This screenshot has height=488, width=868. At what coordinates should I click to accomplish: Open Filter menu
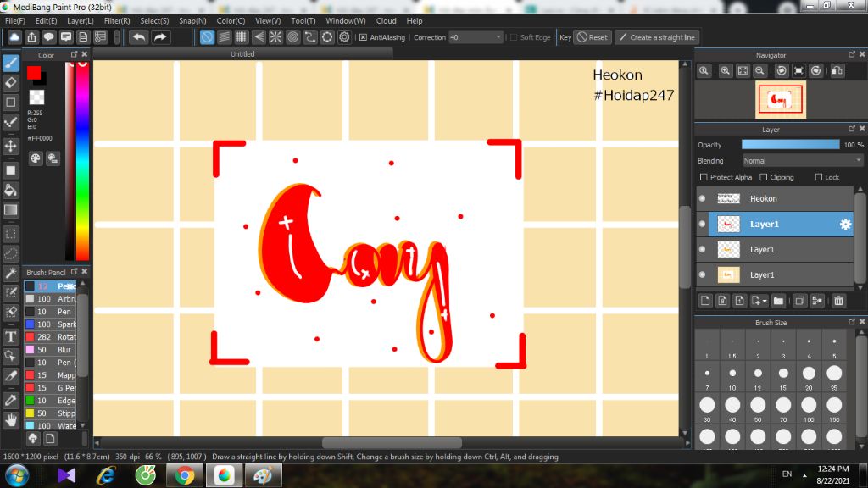tap(117, 21)
